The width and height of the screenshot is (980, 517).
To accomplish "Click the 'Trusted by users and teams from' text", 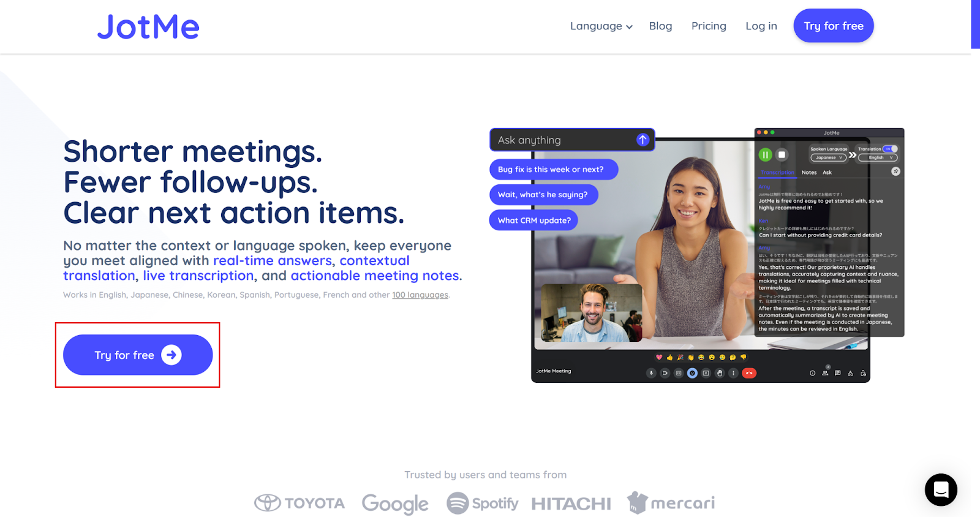I will [x=485, y=475].
